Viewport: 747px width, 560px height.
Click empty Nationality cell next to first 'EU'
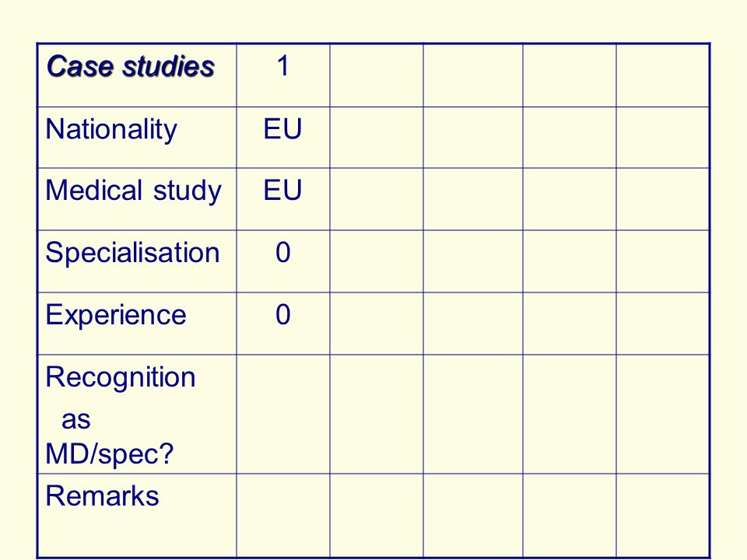tap(377, 137)
